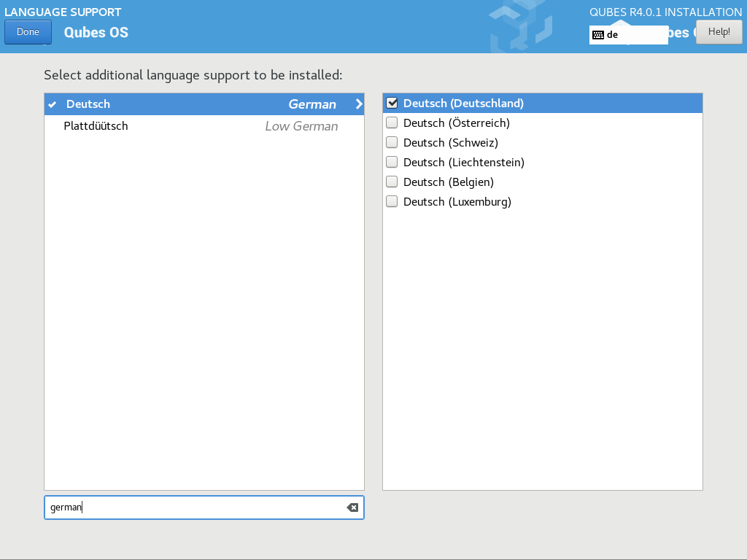Tick Deutsch (Luxemburg)
The height and width of the screenshot is (560, 747).
(392, 201)
